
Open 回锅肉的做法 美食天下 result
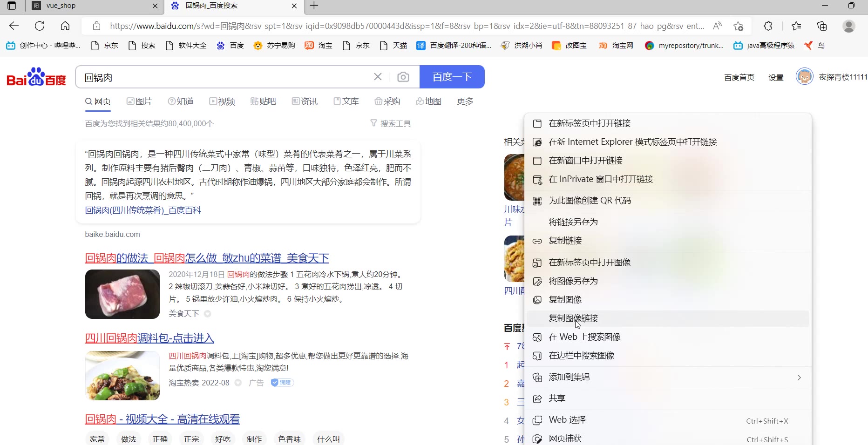point(207,258)
